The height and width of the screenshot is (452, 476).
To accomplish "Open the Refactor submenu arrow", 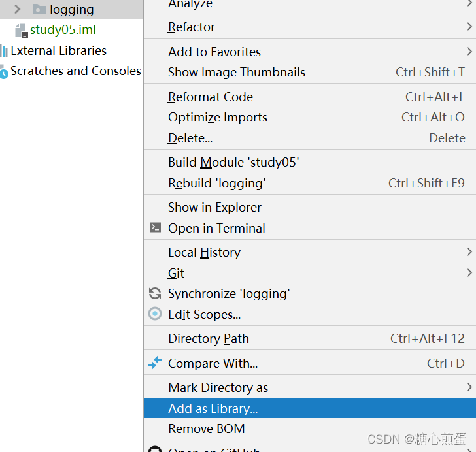I will coord(469,27).
